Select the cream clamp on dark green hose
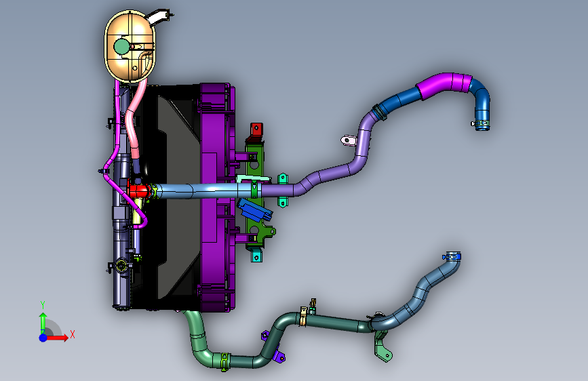The height and width of the screenshot is (381, 588). click(x=303, y=316)
